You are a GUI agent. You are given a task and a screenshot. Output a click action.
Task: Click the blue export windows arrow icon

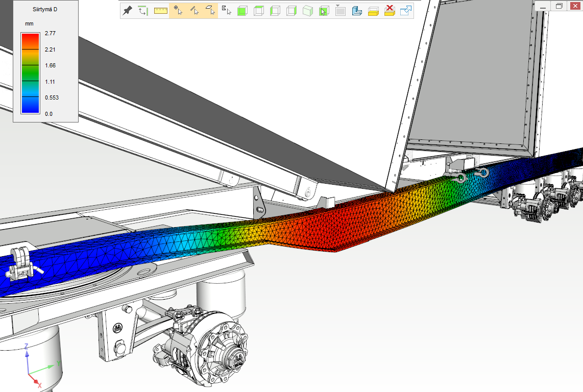[406, 10]
